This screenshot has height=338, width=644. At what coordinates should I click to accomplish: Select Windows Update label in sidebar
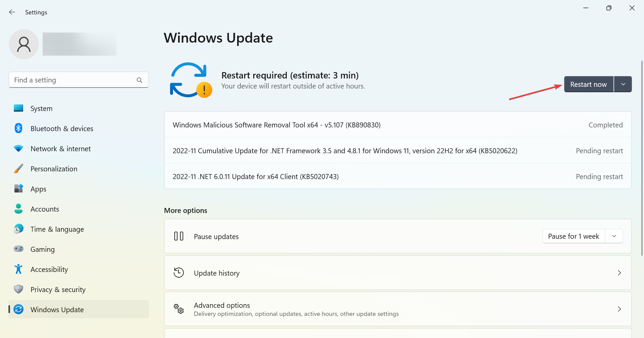57,310
